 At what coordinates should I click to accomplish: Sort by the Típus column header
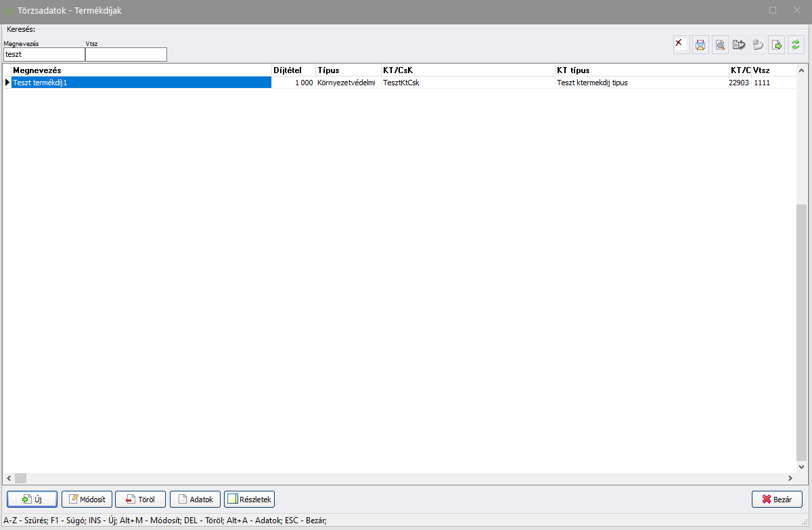coord(348,70)
